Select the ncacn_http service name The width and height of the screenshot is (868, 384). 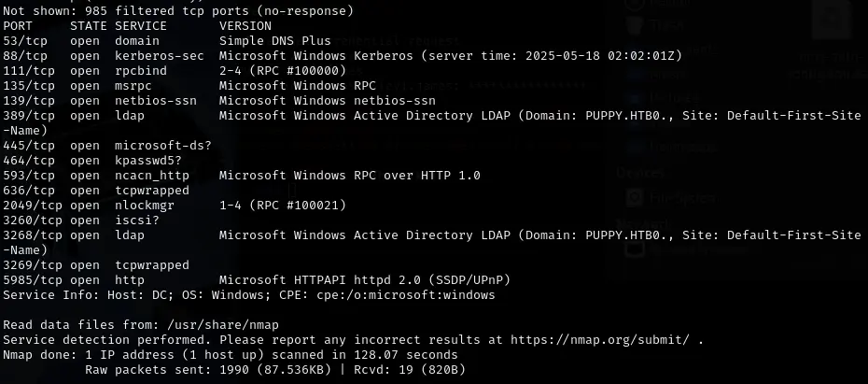tap(152, 175)
